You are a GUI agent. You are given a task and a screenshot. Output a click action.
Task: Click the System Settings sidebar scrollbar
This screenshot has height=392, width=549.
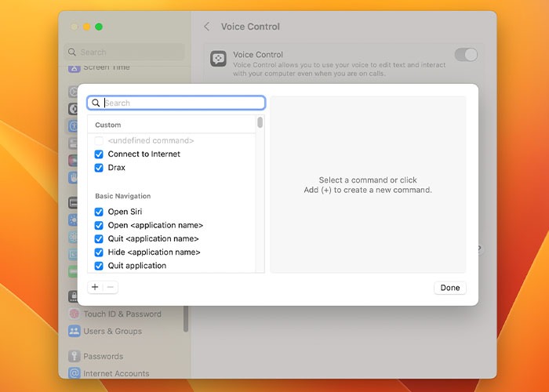coord(186,318)
